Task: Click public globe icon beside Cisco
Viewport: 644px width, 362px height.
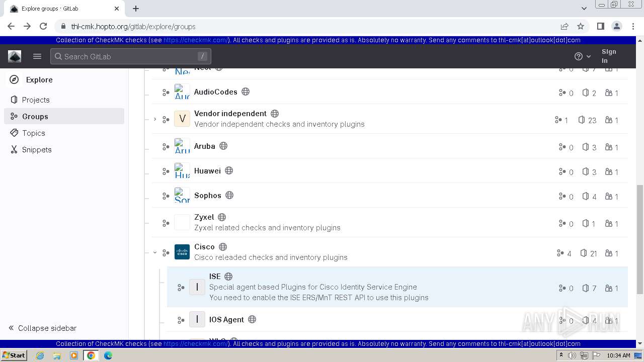Action: tap(223, 247)
